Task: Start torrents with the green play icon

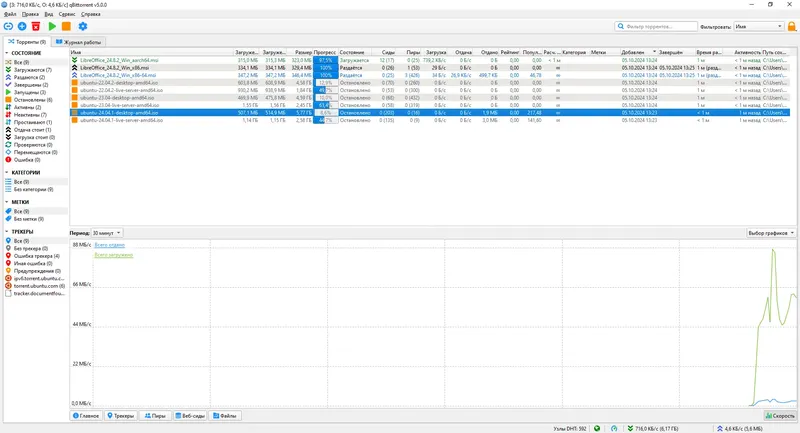Action: pyautogui.click(x=52, y=26)
